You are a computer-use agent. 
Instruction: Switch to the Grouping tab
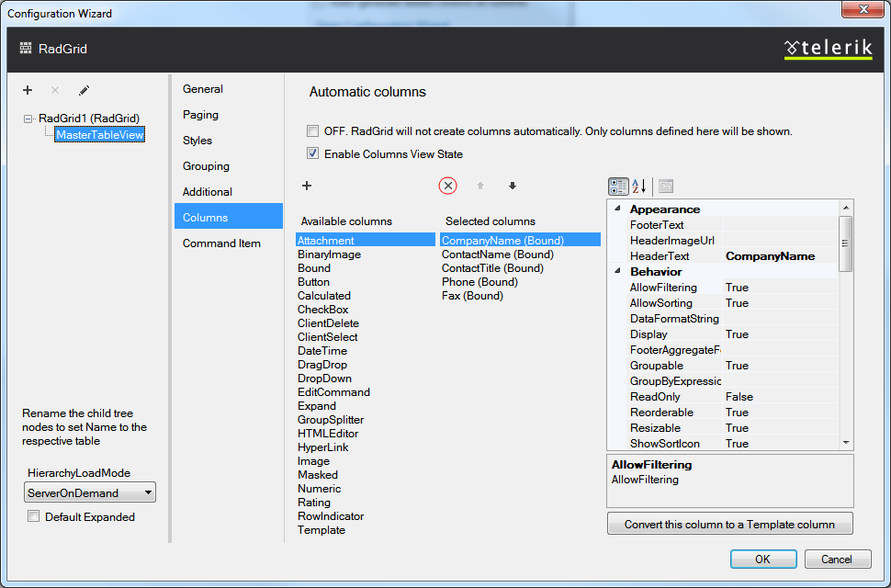click(x=206, y=166)
